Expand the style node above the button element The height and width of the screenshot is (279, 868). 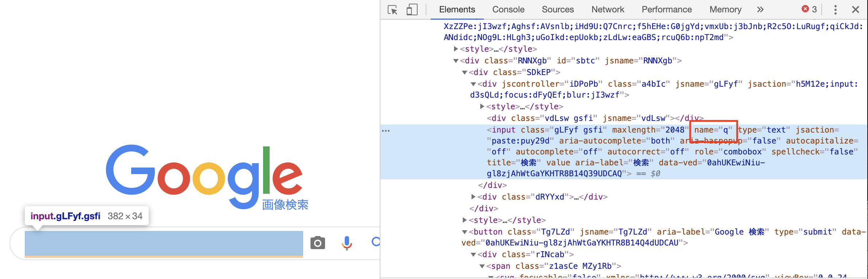click(x=465, y=220)
